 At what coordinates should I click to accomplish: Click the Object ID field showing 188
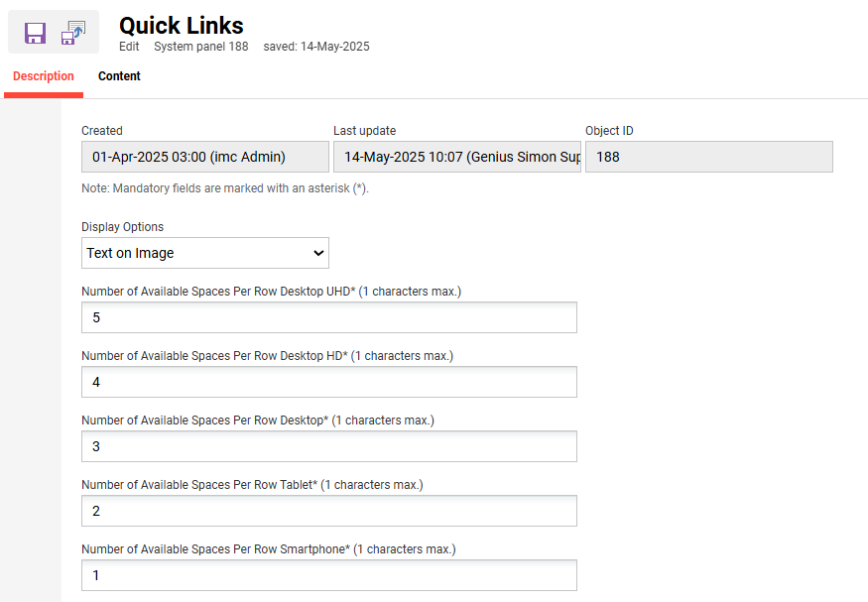coord(708,157)
